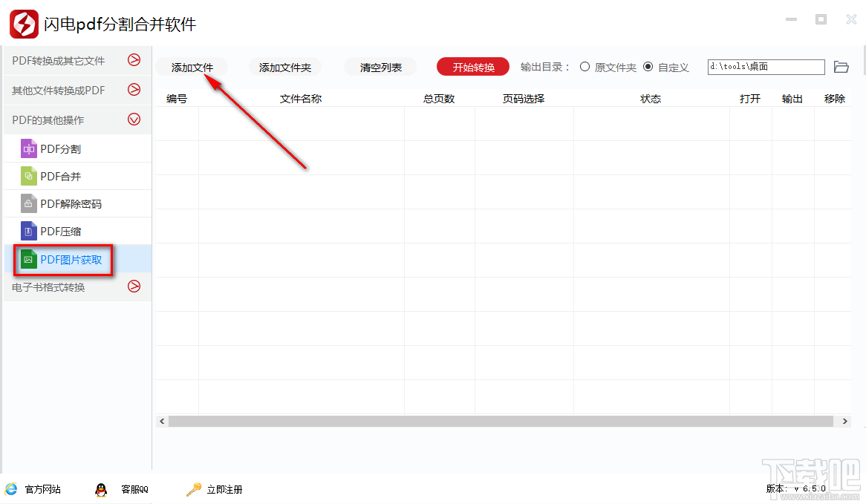866x504 pixels.
Task: Select the 原文件夹 output option
Action: 586,66
